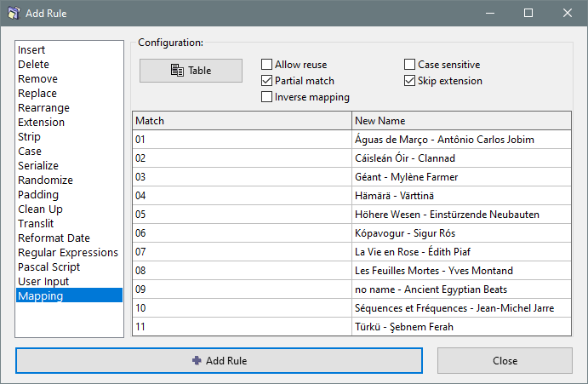Click the Table button
Viewport: 588px width, 384px height.
click(191, 71)
